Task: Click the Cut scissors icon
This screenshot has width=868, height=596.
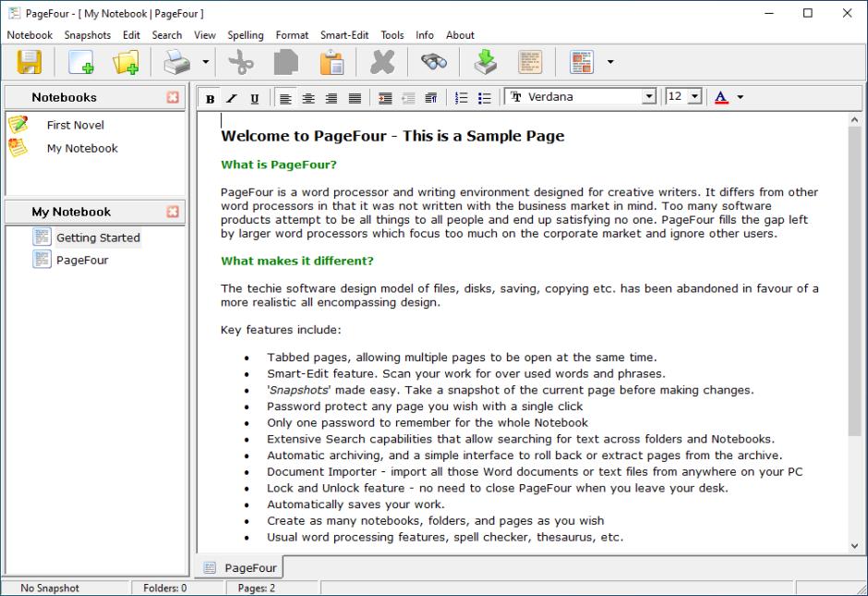Action: click(x=241, y=62)
